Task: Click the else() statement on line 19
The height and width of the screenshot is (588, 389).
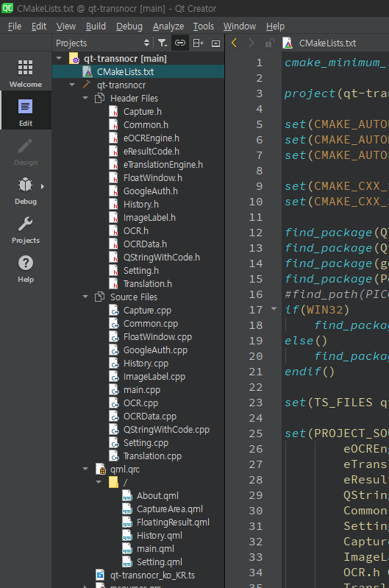Action: point(306,341)
